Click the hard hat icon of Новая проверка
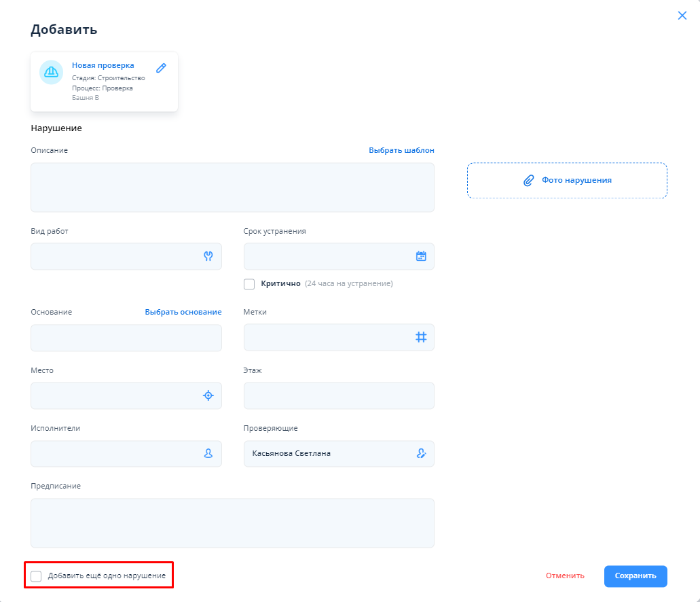This screenshot has width=700, height=602. pos(51,72)
